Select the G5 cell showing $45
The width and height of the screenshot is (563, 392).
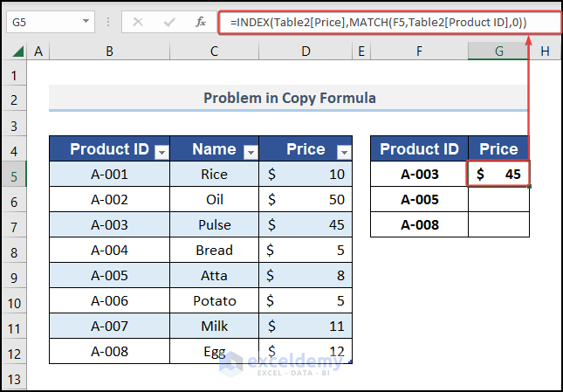(498, 174)
